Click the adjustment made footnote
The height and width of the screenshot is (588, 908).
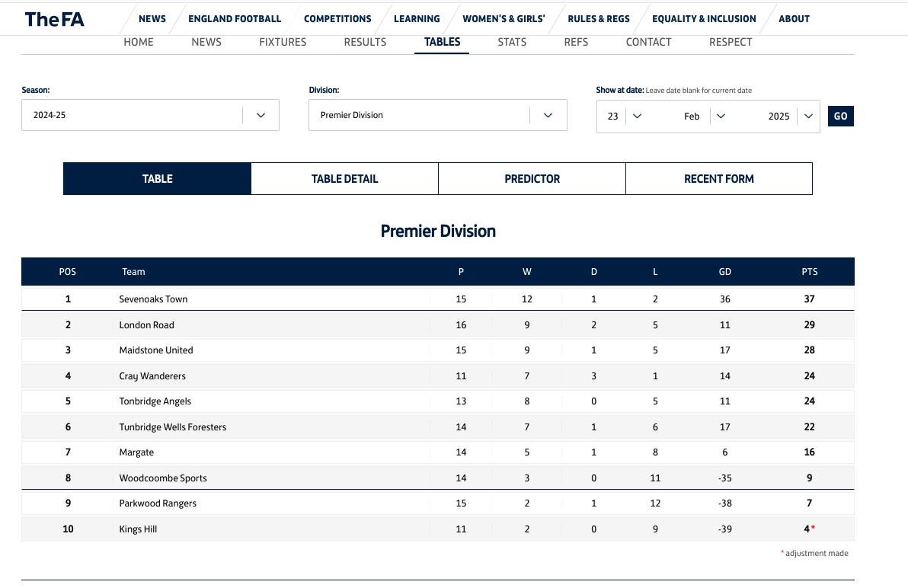click(x=815, y=553)
